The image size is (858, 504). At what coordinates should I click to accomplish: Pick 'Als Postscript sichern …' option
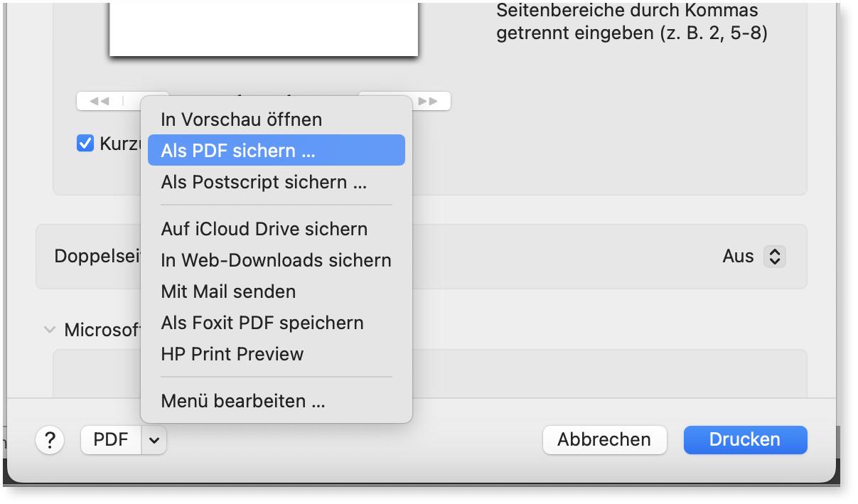tap(264, 182)
